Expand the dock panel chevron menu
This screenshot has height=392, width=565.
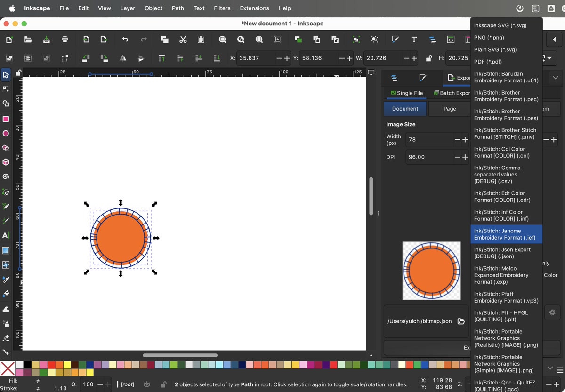(556, 78)
